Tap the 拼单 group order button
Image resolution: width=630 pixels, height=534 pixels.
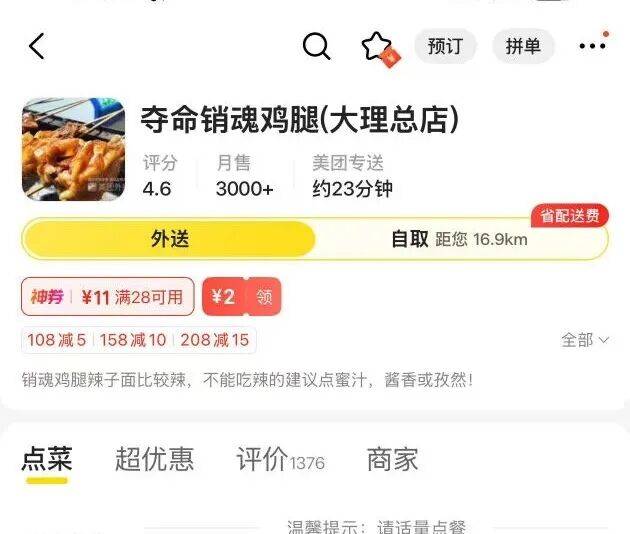(x=523, y=46)
